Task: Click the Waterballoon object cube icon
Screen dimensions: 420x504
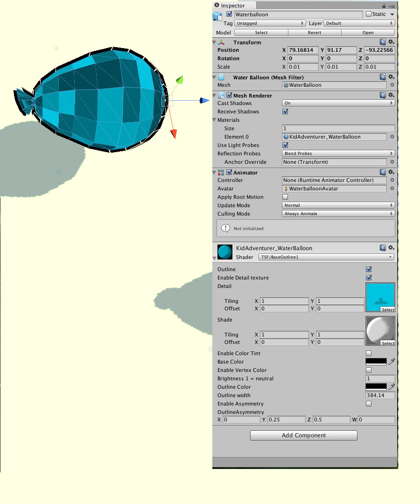Action: pos(217,16)
